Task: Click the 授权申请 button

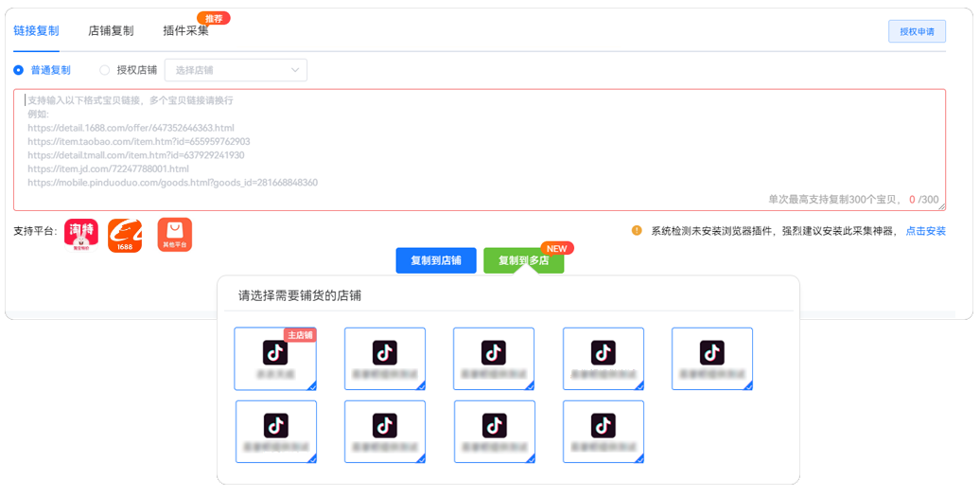Action: tap(917, 31)
